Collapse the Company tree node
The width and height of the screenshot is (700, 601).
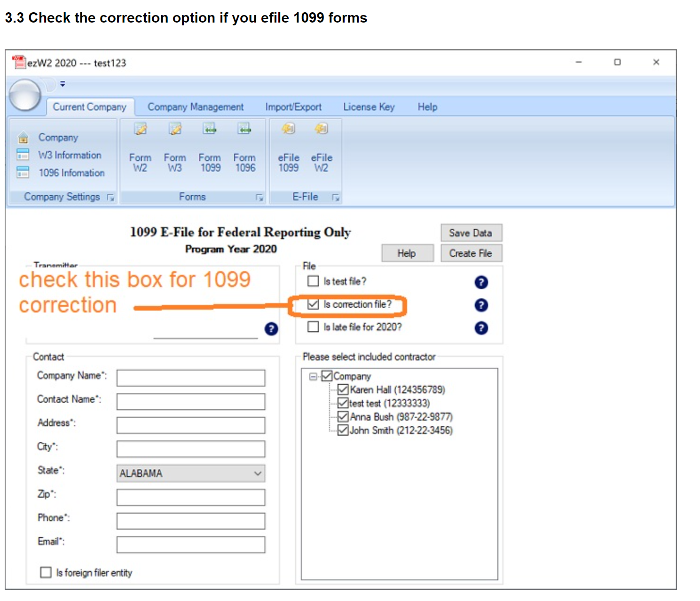click(x=313, y=376)
